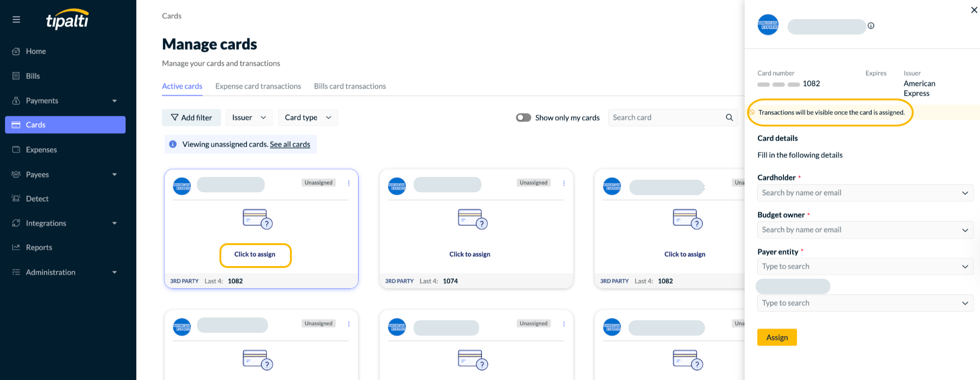The width and height of the screenshot is (980, 380).
Task: Toggle Show only my cards switch
Action: [523, 118]
